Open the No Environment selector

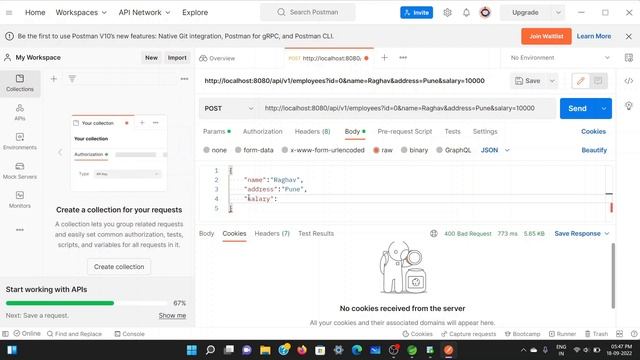[x=560, y=58]
